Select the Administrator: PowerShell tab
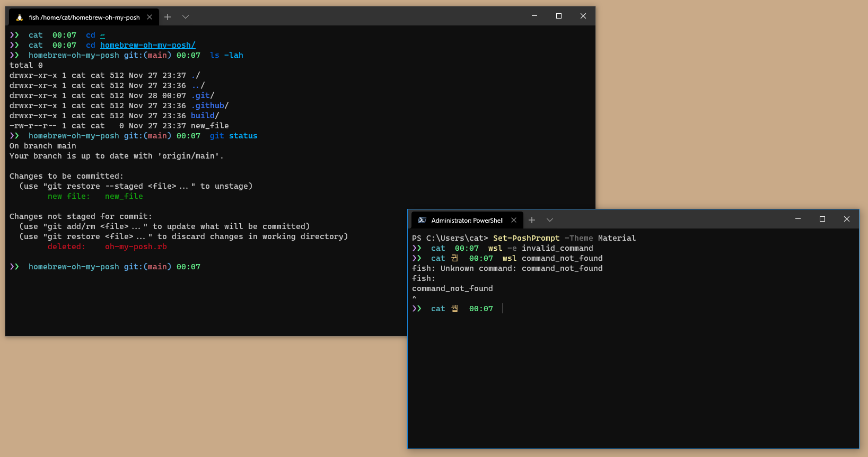This screenshot has width=868, height=457. click(468, 220)
